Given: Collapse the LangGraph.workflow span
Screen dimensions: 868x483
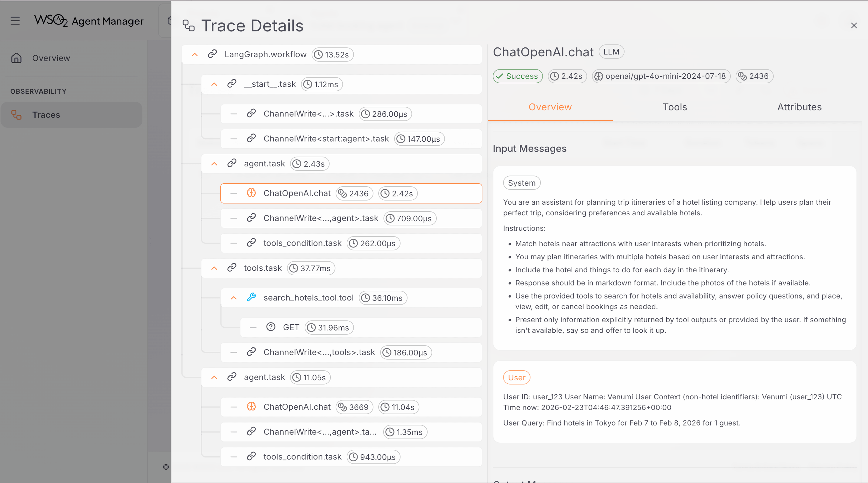Looking at the screenshot, I should coord(195,54).
